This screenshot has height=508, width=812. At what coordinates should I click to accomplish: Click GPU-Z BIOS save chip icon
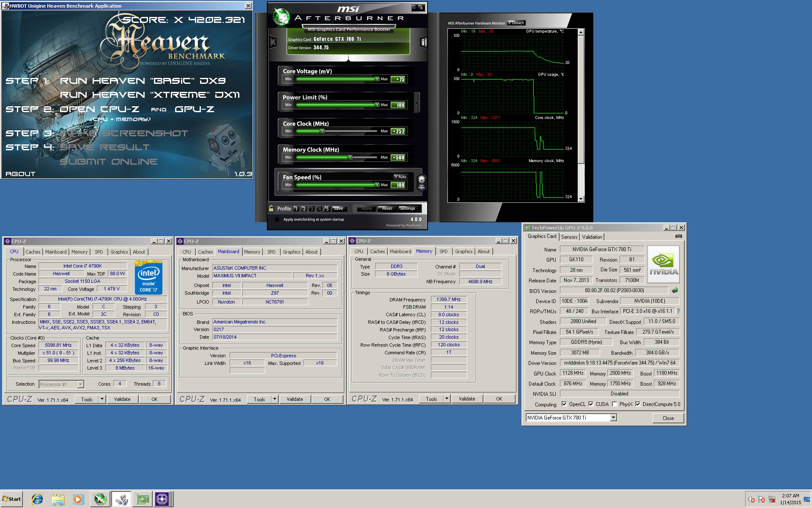[675, 290]
